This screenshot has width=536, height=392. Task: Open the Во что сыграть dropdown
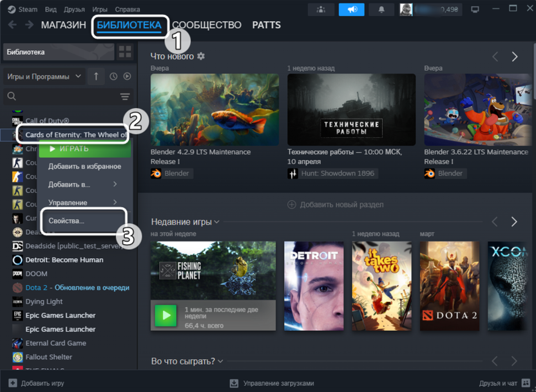pos(221,362)
